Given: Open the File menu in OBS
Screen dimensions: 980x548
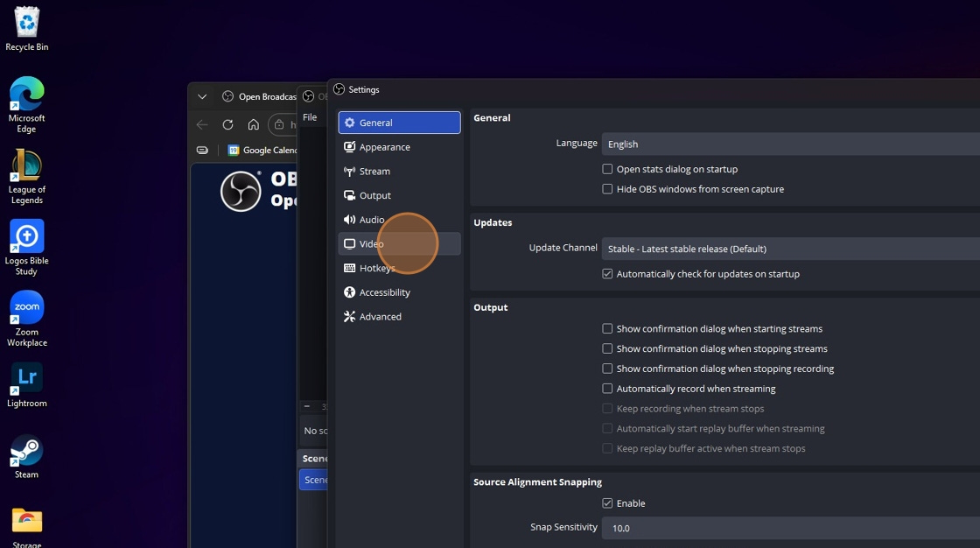Looking at the screenshot, I should pos(310,117).
